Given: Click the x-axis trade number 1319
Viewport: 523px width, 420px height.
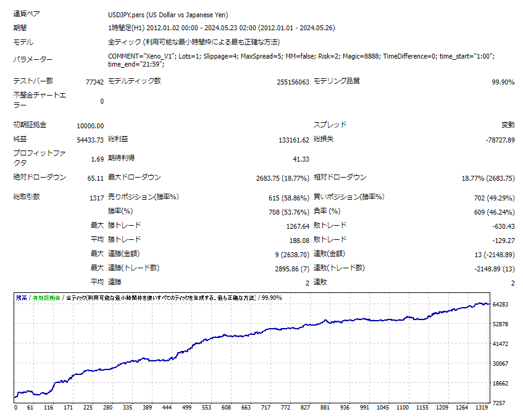Looking at the screenshot, I should pyautogui.click(x=481, y=407).
